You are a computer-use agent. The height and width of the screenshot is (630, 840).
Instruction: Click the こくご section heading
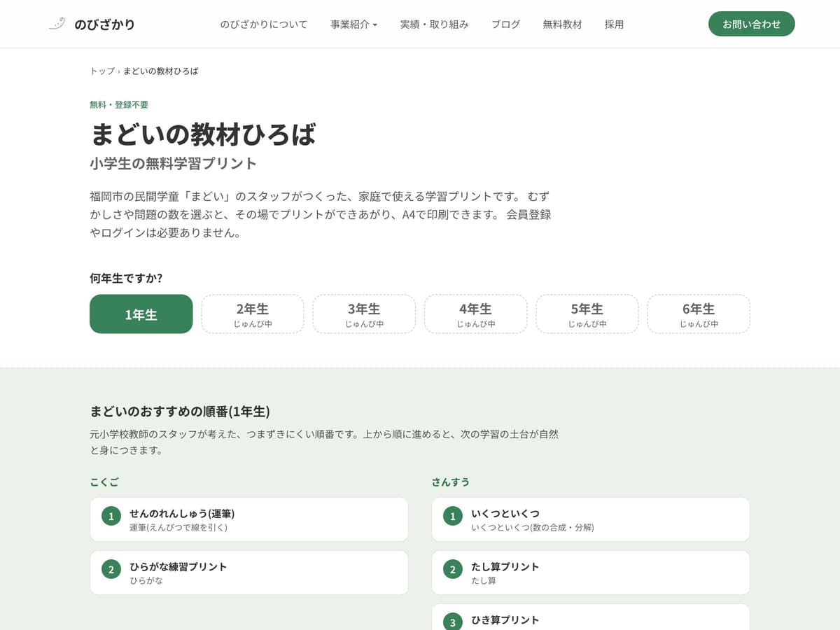click(x=104, y=482)
